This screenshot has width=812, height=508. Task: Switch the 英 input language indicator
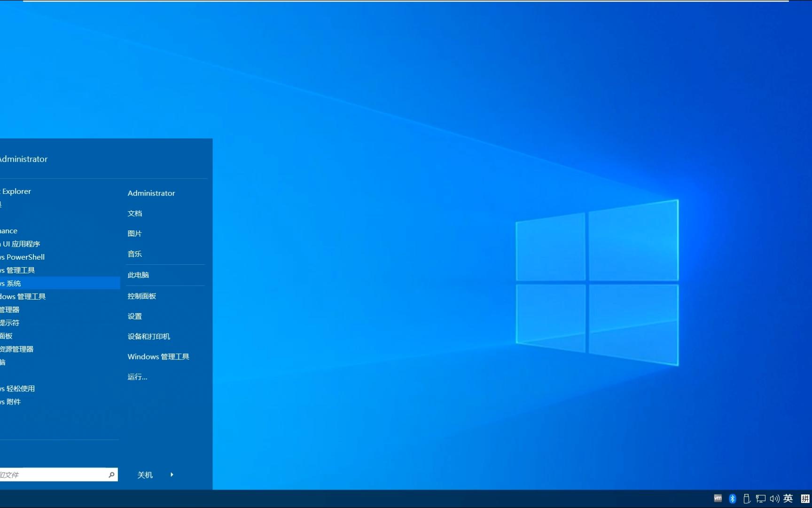coord(788,499)
